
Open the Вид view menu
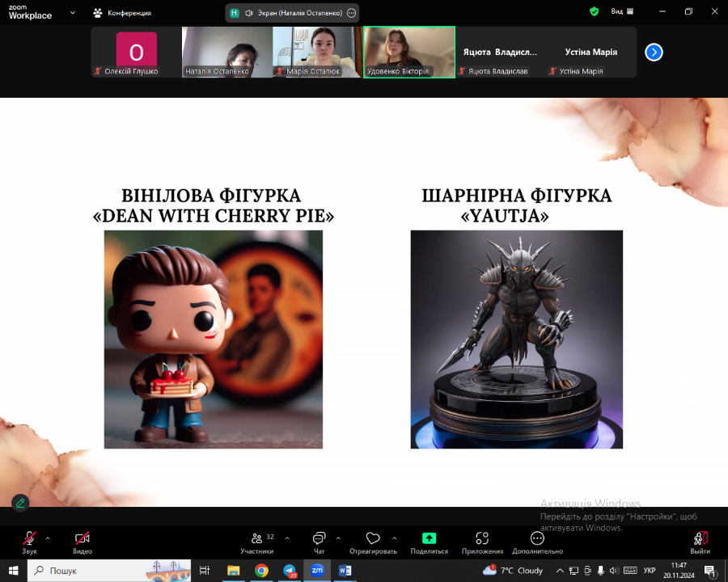[621, 12]
